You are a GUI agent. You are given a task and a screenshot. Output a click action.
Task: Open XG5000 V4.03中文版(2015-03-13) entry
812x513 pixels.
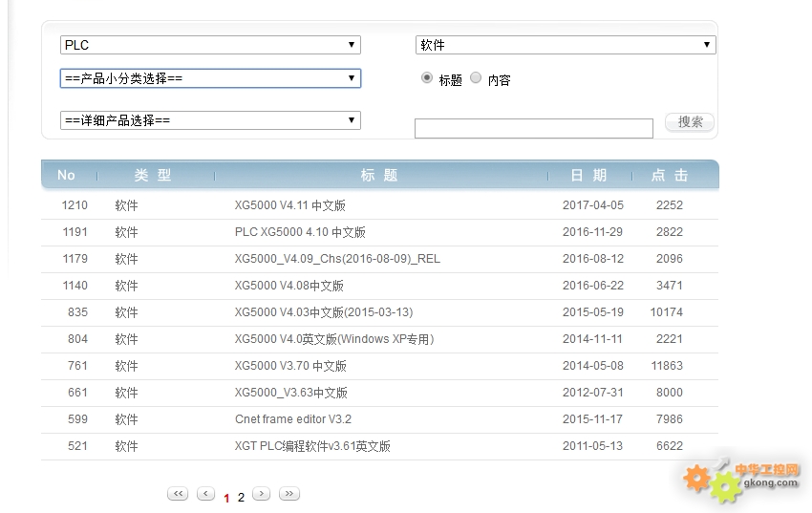[x=324, y=312]
